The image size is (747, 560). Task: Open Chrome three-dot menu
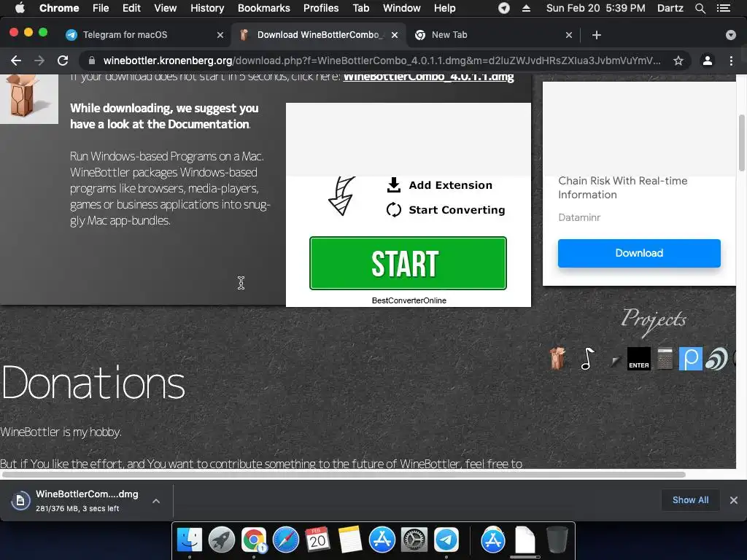[x=731, y=61]
